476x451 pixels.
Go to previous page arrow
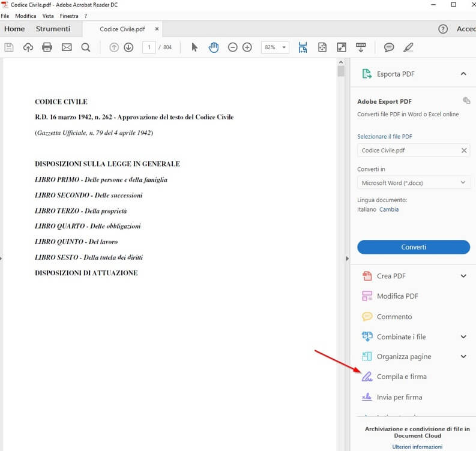pyautogui.click(x=114, y=47)
